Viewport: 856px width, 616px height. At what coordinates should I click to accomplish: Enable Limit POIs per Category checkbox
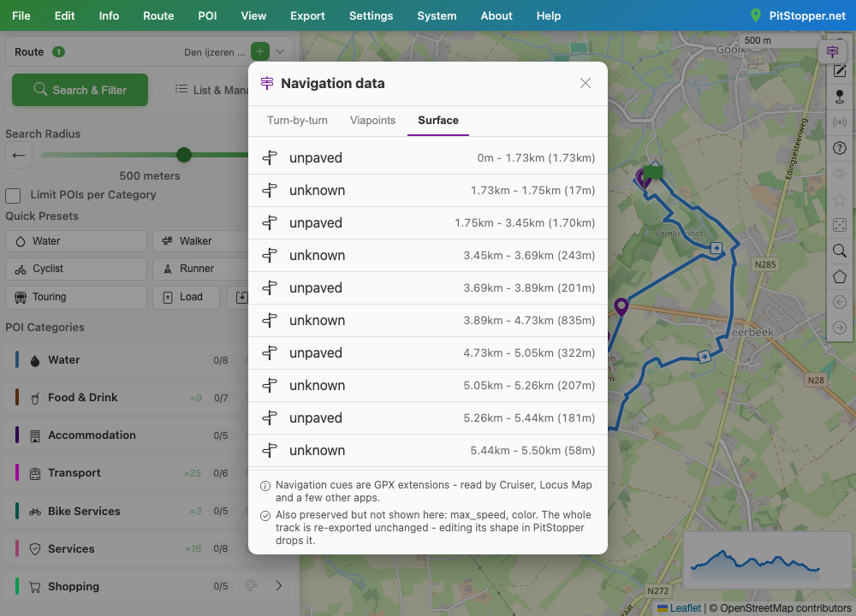[13, 195]
